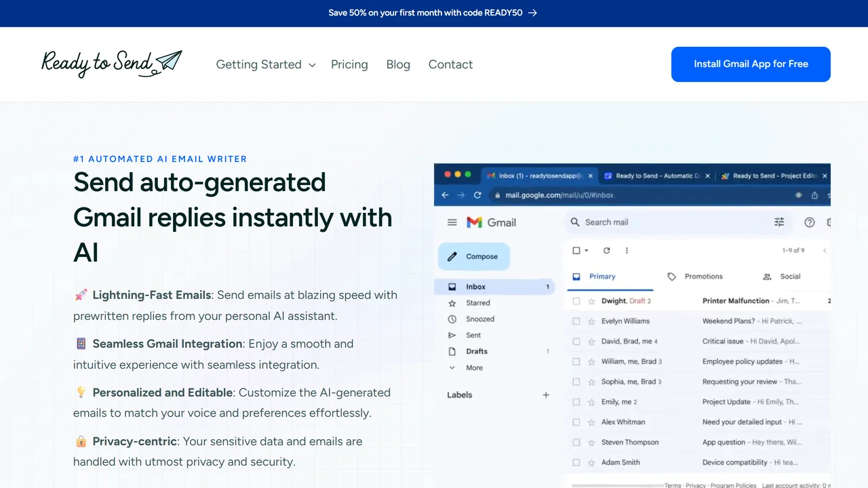Switch to the Promotions tab

696,277
